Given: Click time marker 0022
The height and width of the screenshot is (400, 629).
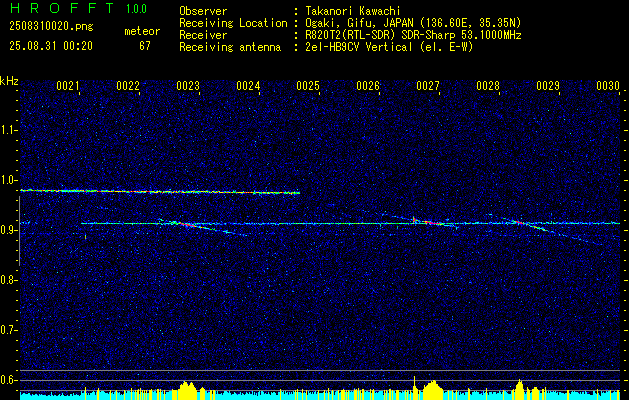Looking at the screenshot, I should [128, 85].
